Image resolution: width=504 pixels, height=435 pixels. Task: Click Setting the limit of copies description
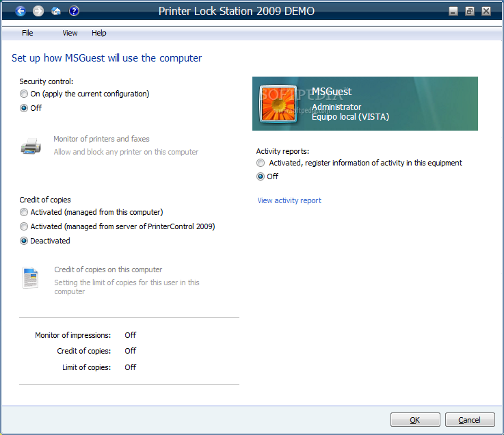click(x=127, y=287)
